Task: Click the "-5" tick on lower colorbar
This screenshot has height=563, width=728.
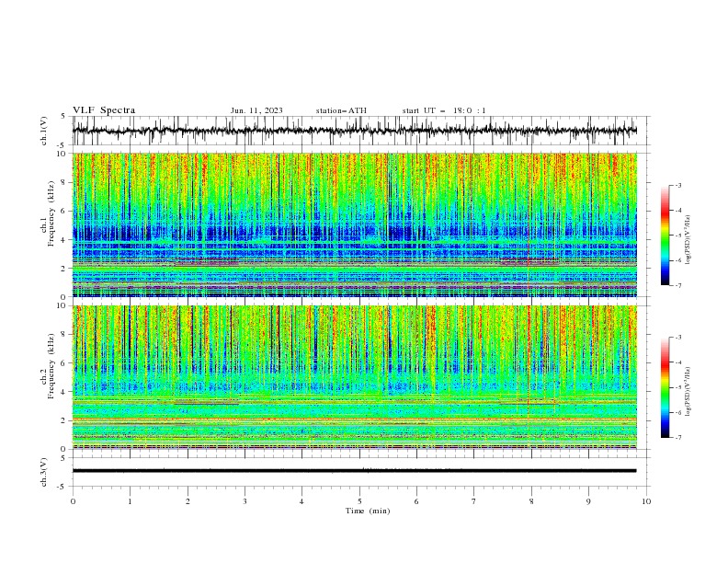Action: tap(678, 387)
